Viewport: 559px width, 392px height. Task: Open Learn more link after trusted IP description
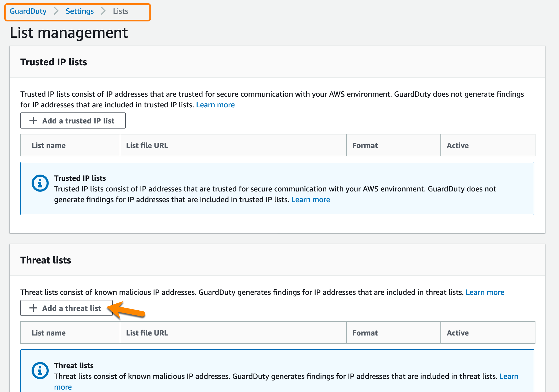215,105
